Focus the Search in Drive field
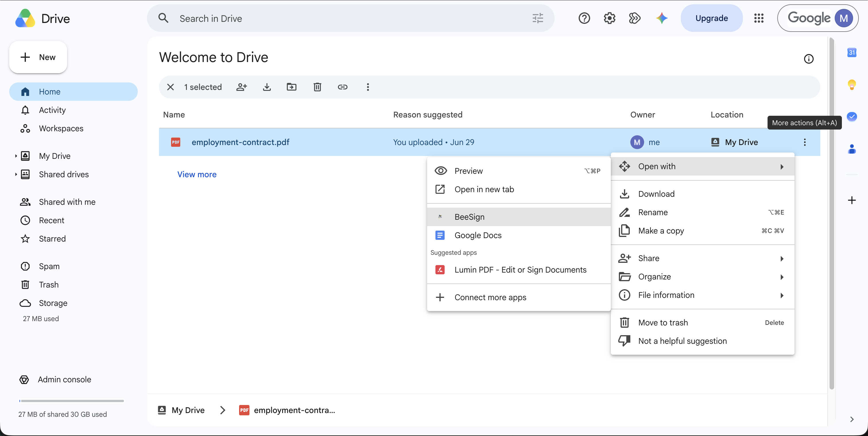 pyautogui.click(x=350, y=18)
